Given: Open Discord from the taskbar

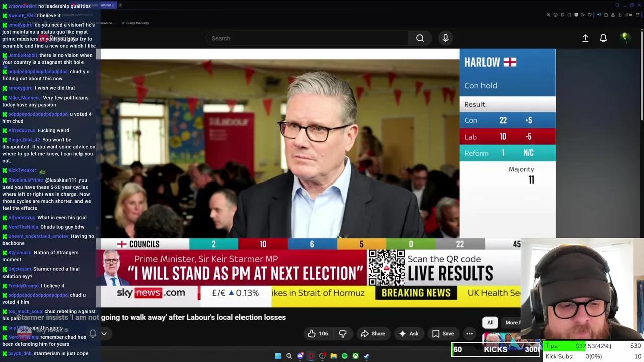Looking at the screenshot, I should click(x=300, y=356).
